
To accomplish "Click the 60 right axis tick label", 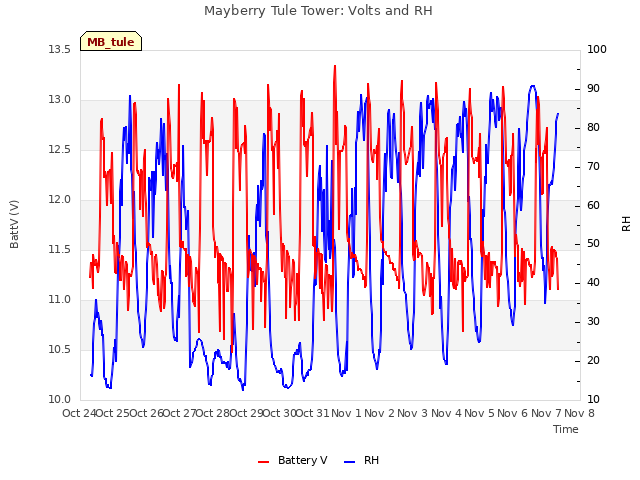I will (593, 205).
